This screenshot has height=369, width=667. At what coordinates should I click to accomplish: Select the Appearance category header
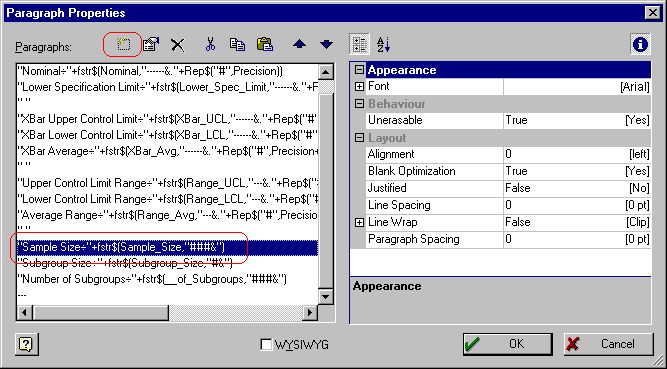[508, 70]
